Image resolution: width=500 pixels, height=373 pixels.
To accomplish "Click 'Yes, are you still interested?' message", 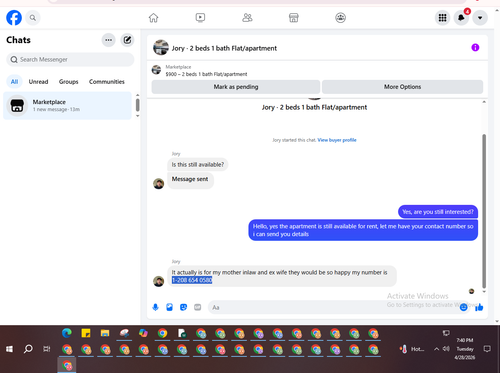I will (x=438, y=212).
